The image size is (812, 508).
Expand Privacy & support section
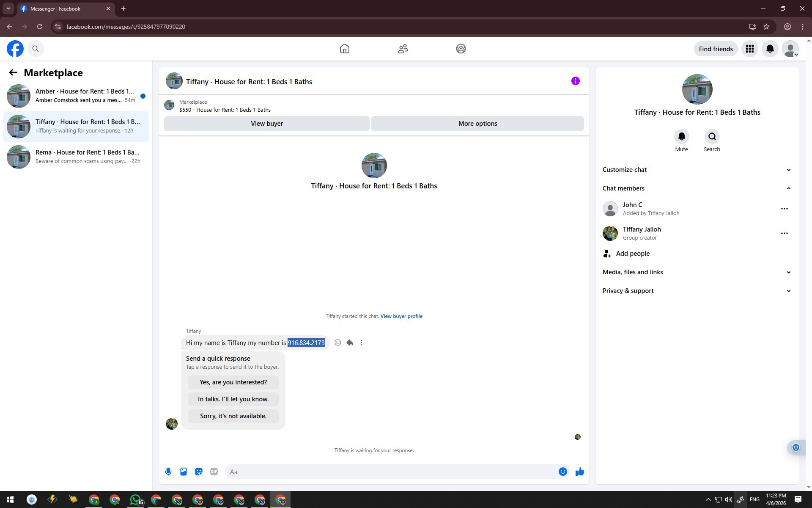coord(697,291)
